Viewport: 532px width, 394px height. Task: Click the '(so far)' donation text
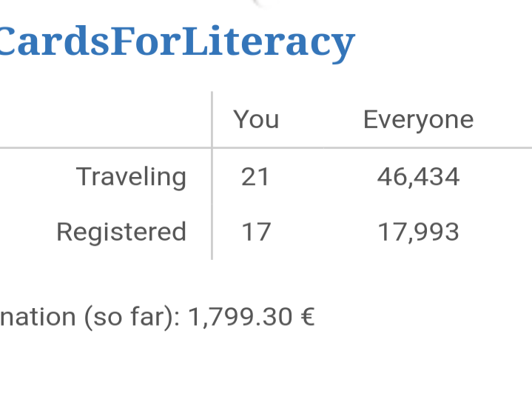pos(132,318)
